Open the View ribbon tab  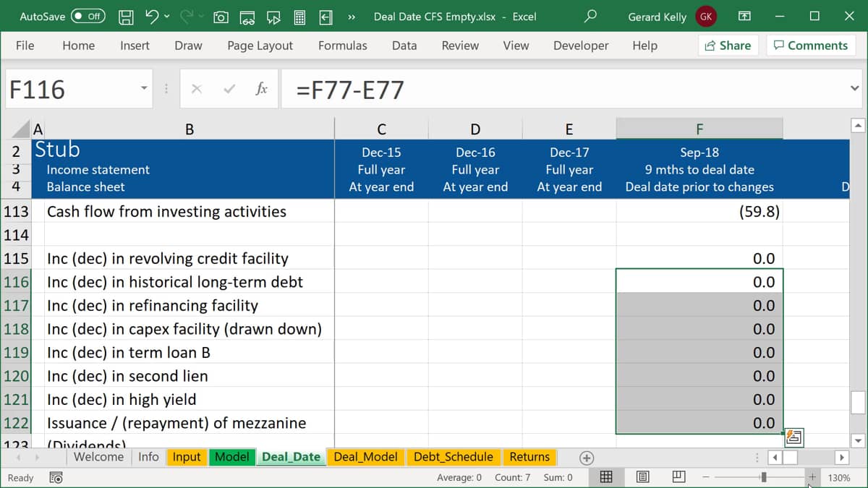(516, 46)
